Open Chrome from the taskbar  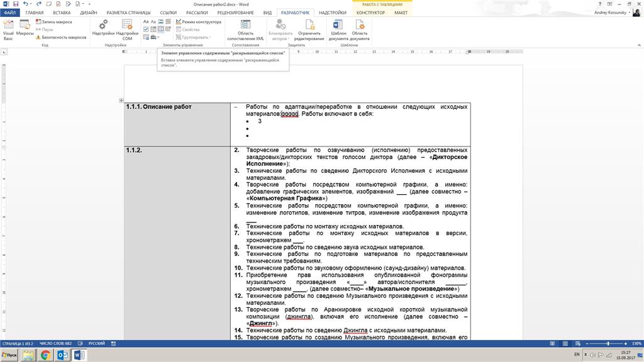pyautogui.click(x=45, y=355)
